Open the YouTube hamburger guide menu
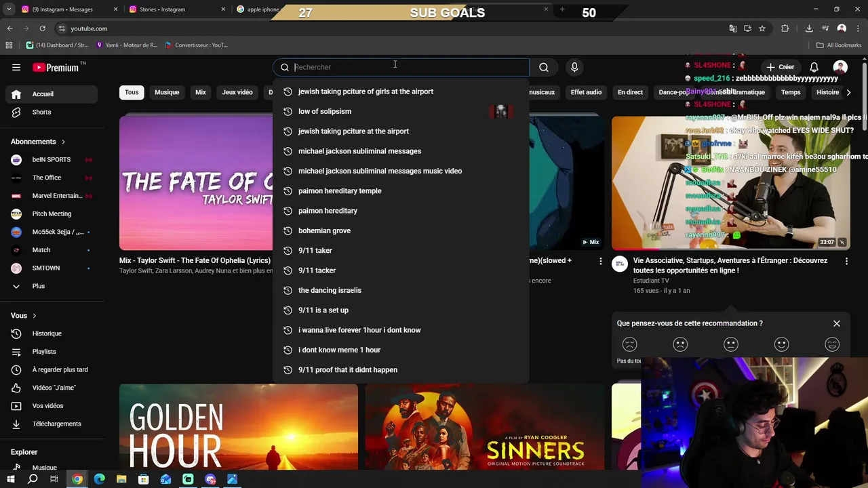 click(16, 67)
